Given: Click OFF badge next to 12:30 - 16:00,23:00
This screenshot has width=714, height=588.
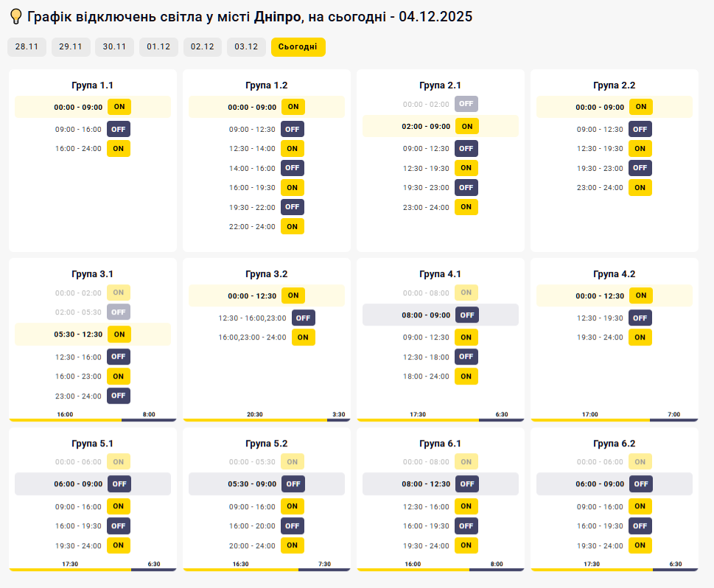Looking at the screenshot, I should tap(304, 318).
